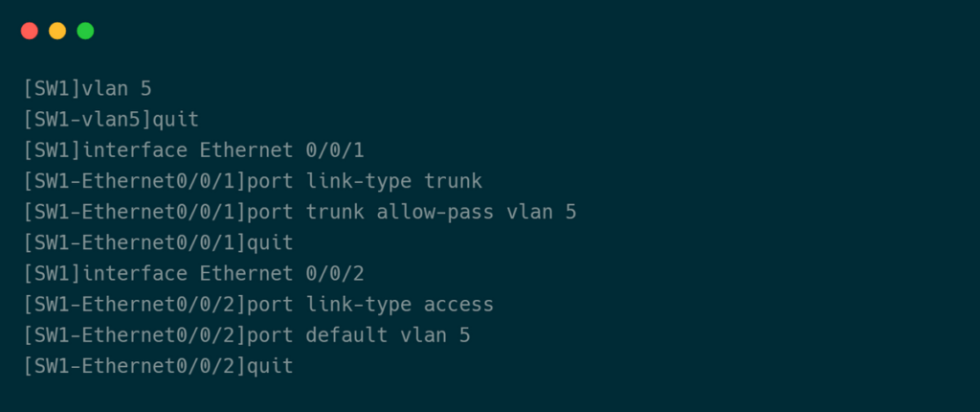
Task: Click "quit" after the SW1-Ethernet0/0/1 prompt
Action: coord(270,242)
